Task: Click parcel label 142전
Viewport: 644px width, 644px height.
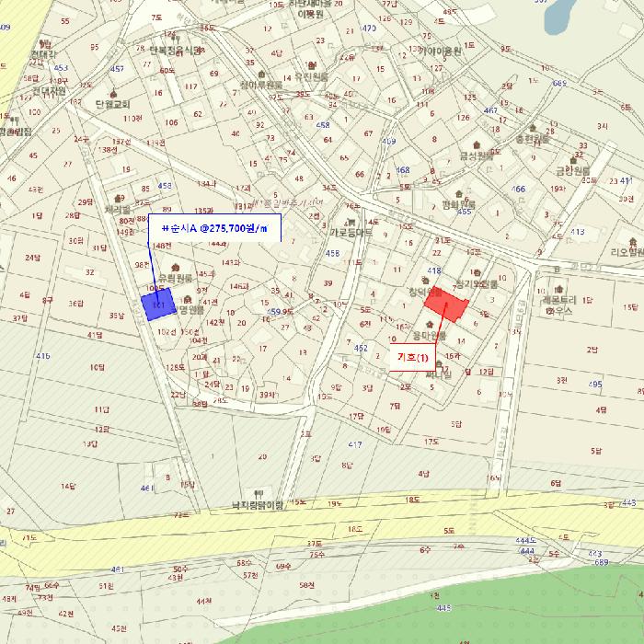Action: 214,322
